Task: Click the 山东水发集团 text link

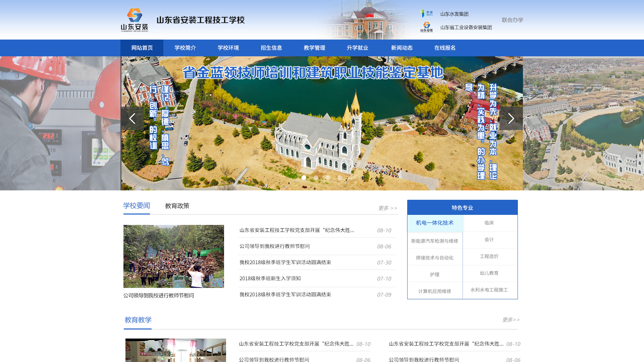Action: pos(454,14)
